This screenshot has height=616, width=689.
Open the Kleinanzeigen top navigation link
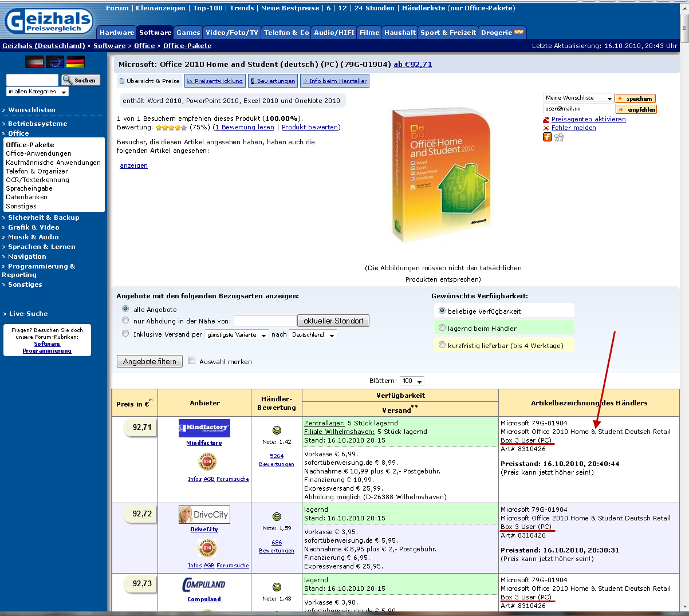tap(160, 8)
